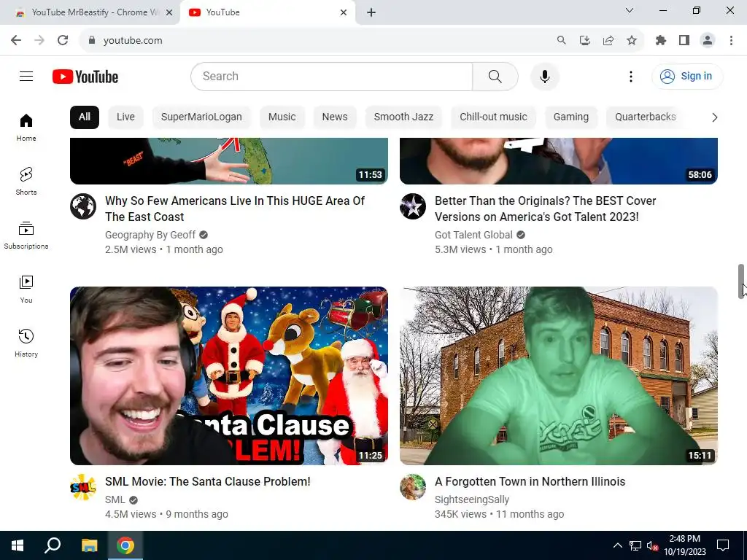Open Shorts in the sidebar
The height and width of the screenshot is (560, 747).
tap(26, 181)
